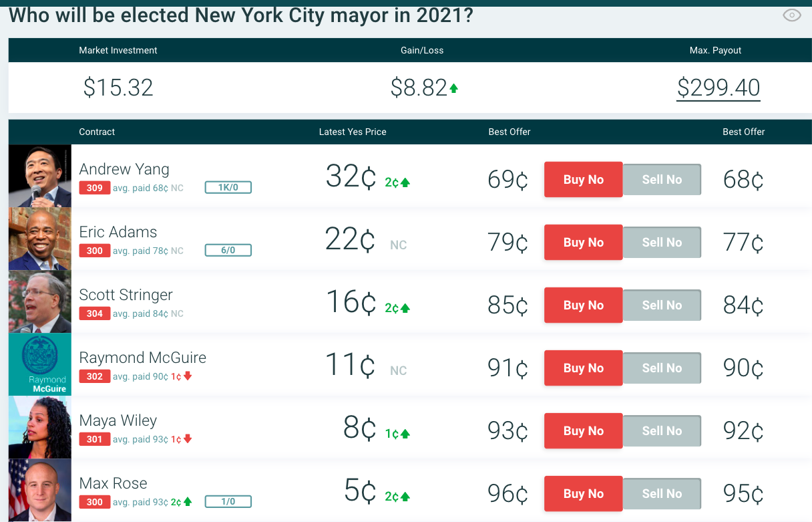Screen dimensions: 812x522
Task: Click Eric Adams' red 300 shares badge
Action: [95, 251]
